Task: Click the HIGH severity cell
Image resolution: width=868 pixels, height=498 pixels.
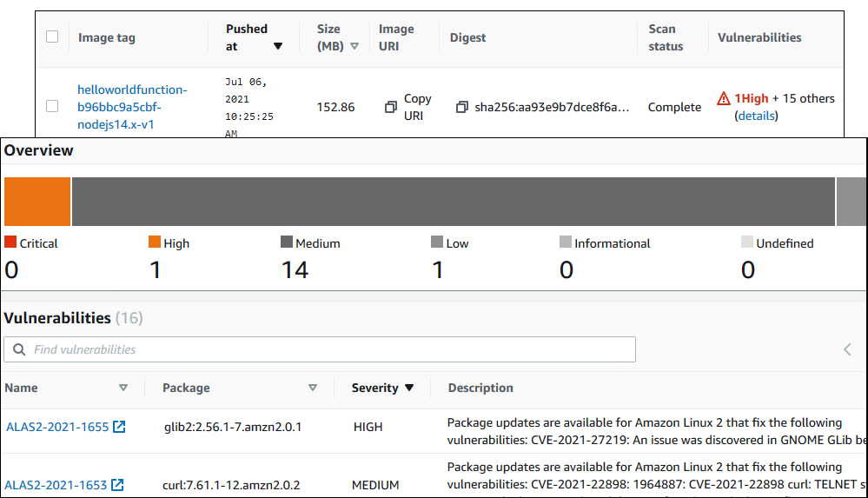Action: coord(368,427)
